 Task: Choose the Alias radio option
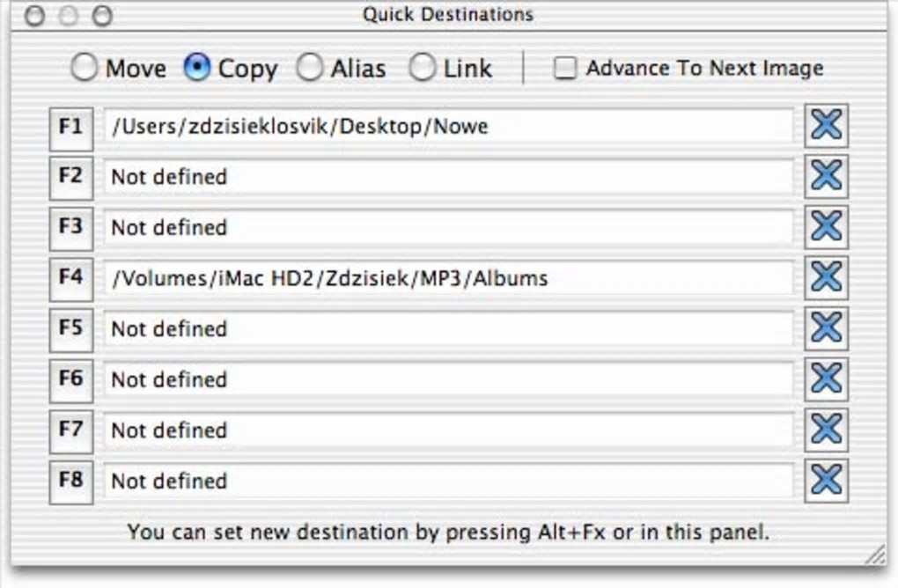click(x=309, y=69)
